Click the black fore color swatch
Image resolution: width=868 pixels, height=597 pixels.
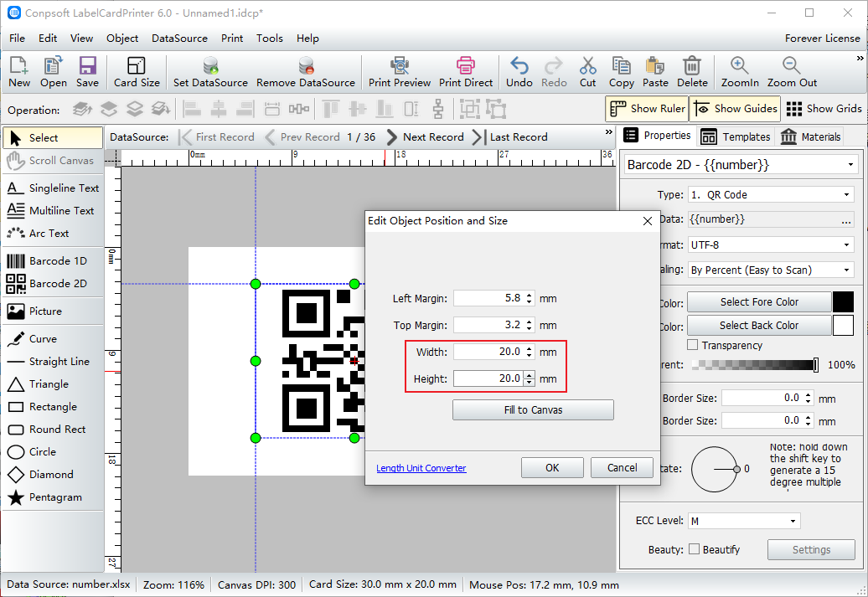pyautogui.click(x=843, y=302)
